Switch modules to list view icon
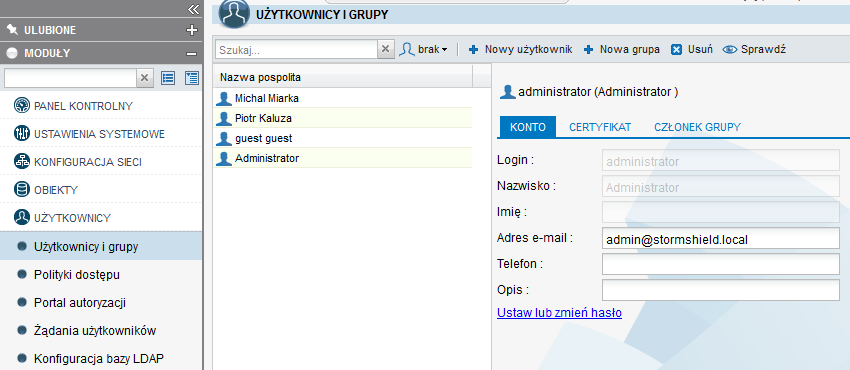Image resolution: width=850 pixels, height=370 pixels. click(x=168, y=78)
